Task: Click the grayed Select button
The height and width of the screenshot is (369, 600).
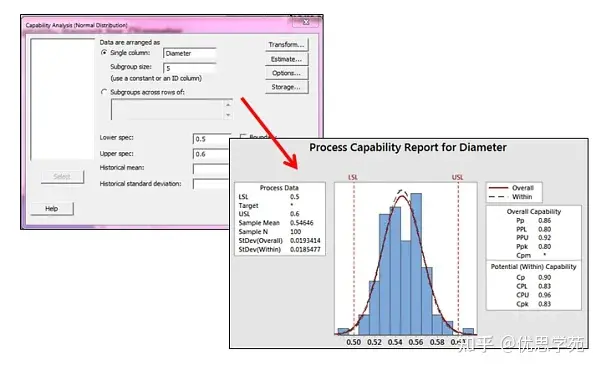Action: pyautogui.click(x=62, y=176)
